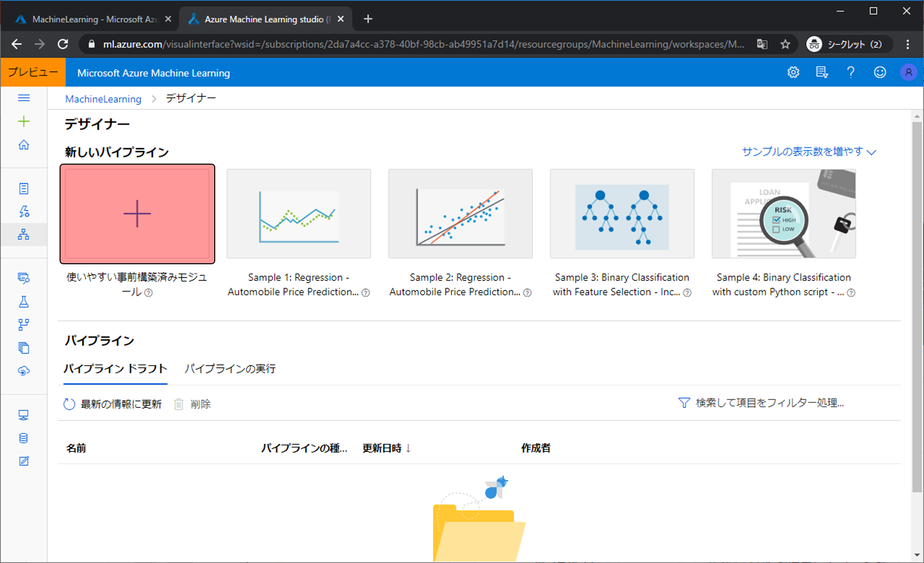924x563 pixels.
Task: Create new pipeline with the plus tile
Action: click(x=137, y=214)
